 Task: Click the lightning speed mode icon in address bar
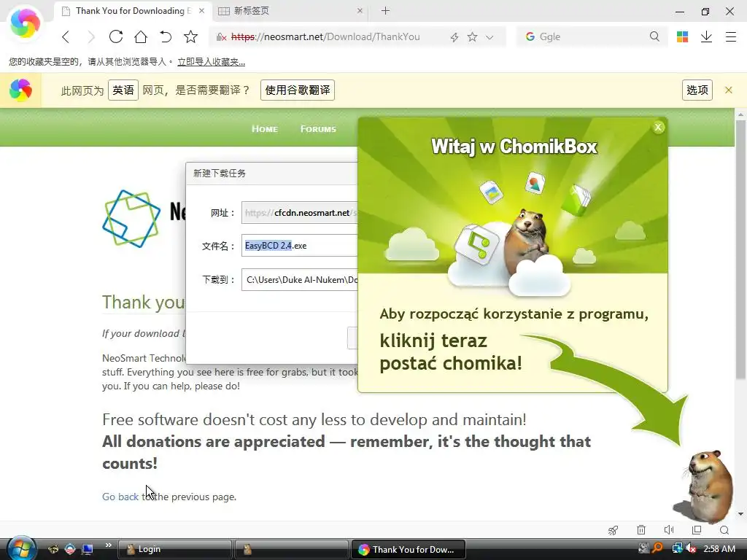point(454,37)
